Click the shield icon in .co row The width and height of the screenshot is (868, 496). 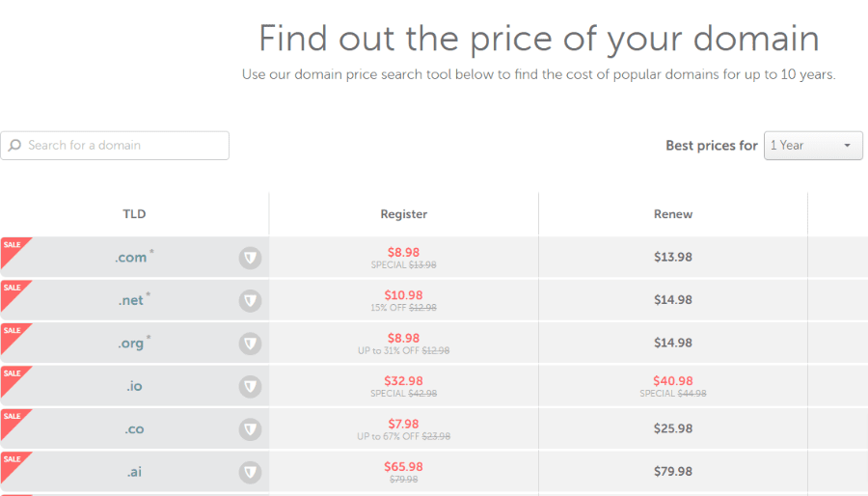point(250,429)
